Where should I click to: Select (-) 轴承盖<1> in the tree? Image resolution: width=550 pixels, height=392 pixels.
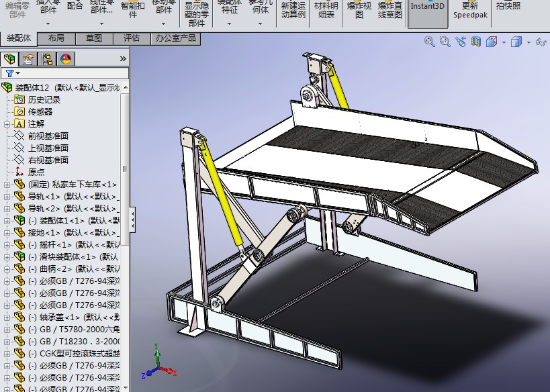[x=74, y=317]
